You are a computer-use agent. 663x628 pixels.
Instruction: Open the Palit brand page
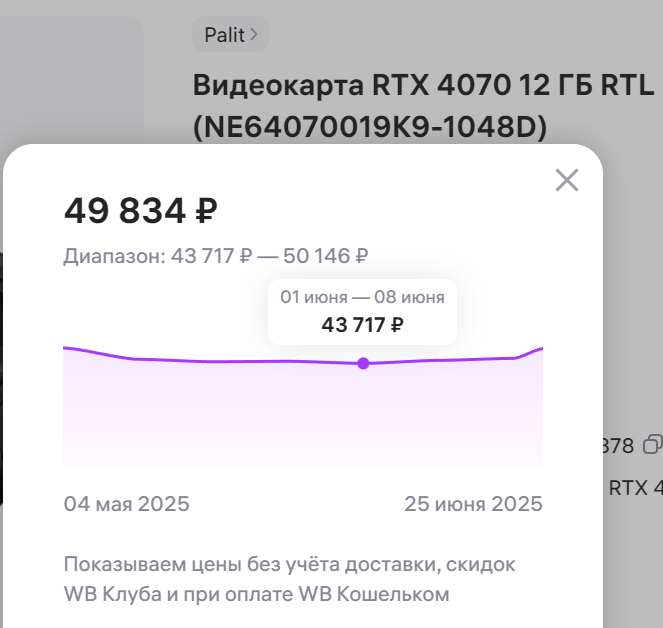230,34
